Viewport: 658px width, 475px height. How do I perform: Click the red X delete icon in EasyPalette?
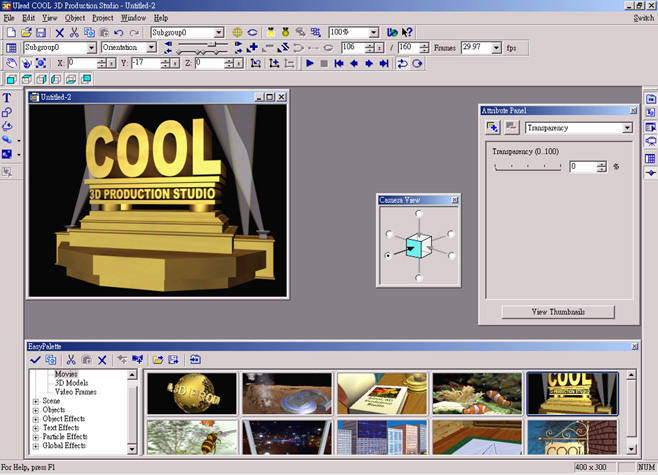coord(102,359)
